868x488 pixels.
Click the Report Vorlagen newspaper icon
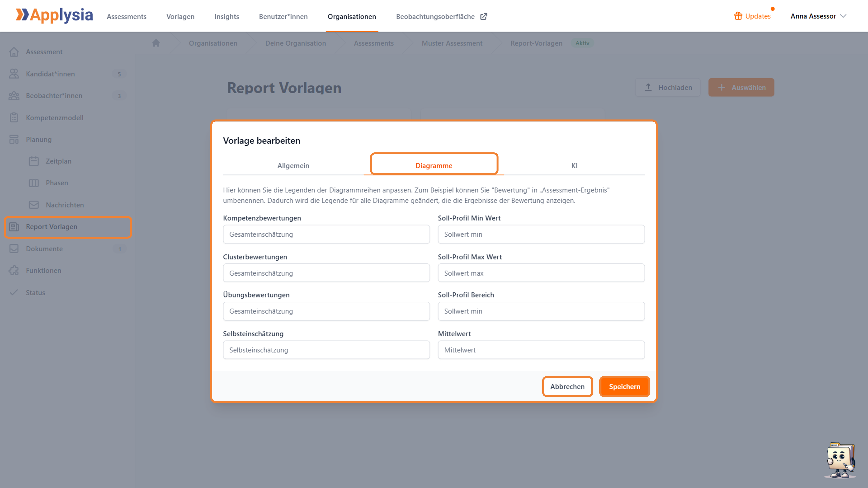[14, 227]
